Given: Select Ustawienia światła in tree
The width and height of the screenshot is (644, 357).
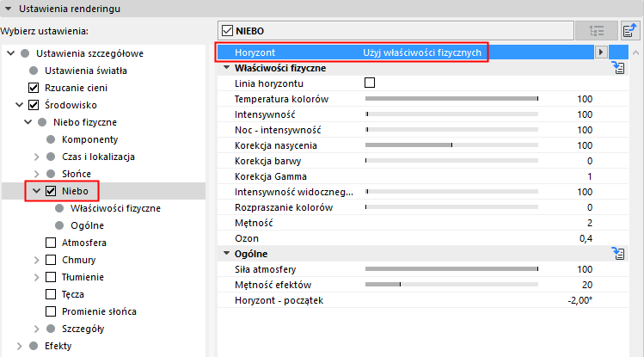Looking at the screenshot, I should coord(86,71).
